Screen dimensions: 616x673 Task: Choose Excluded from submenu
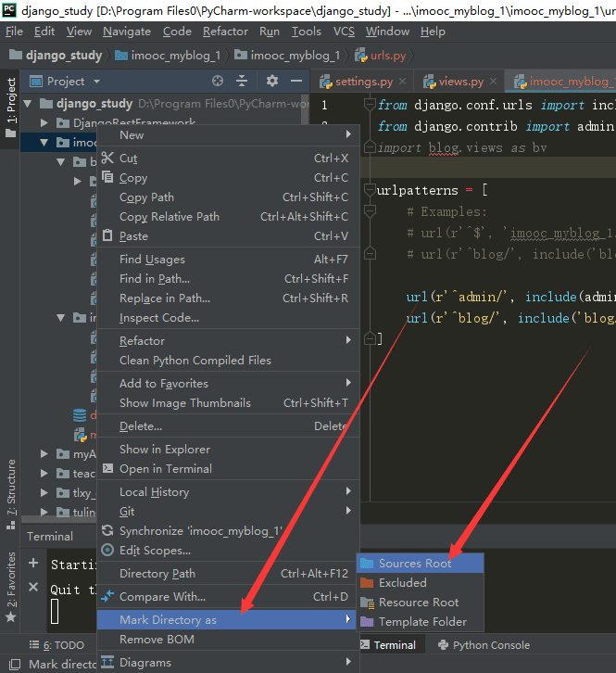click(421, 582)
